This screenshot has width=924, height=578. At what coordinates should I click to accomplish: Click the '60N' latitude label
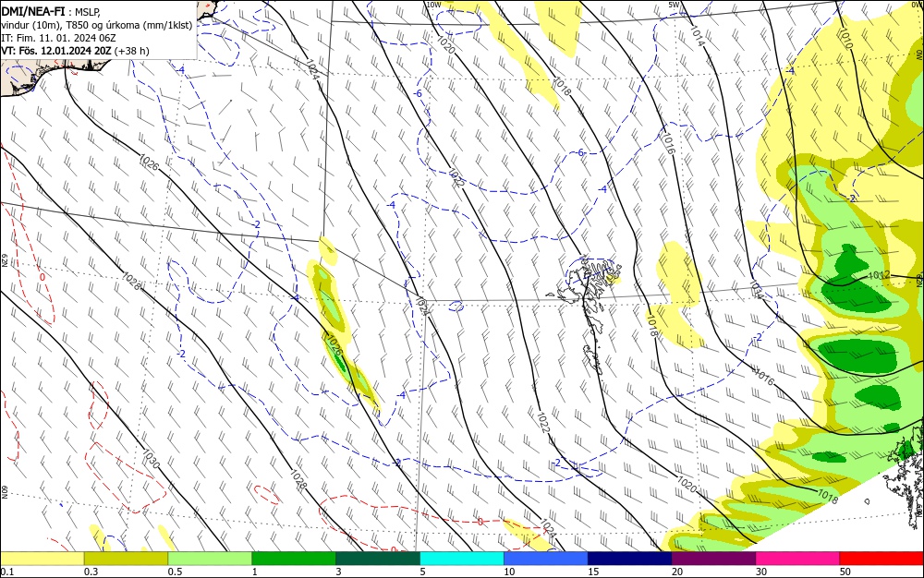pos(4,492)
